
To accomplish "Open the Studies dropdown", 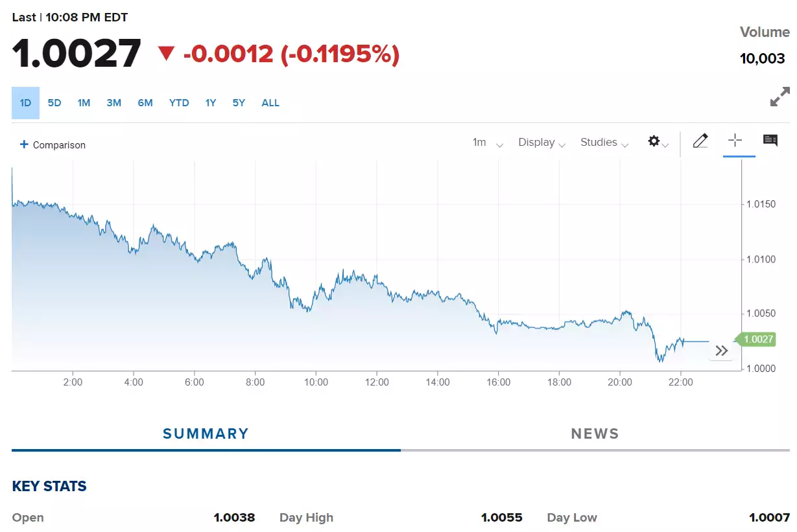I will pos(604,143).
